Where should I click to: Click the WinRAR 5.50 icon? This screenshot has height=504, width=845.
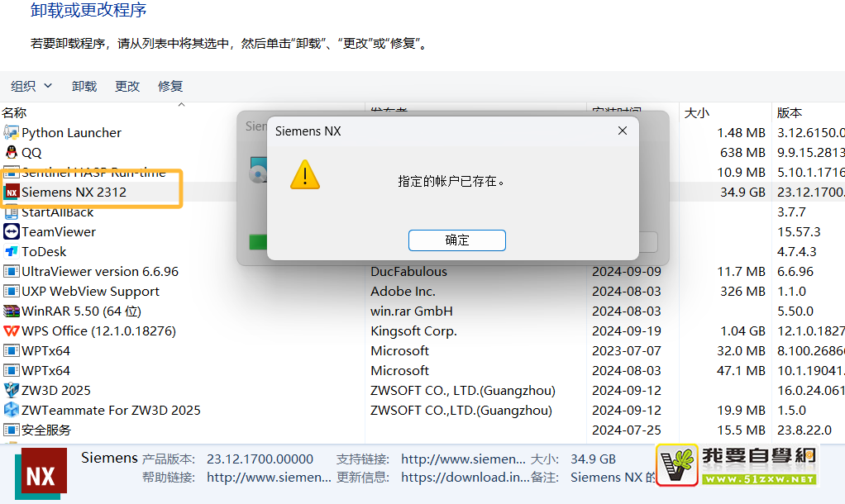(12, 311)
